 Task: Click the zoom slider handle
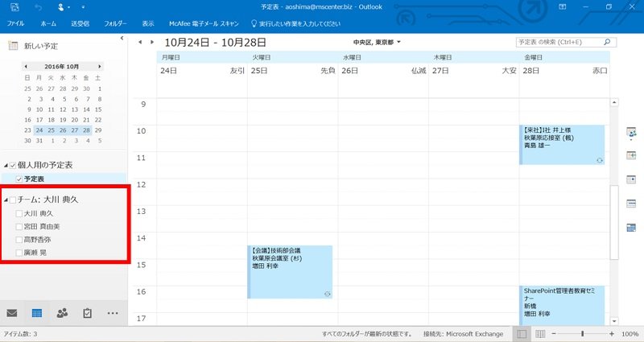click(x=582, y=334)
